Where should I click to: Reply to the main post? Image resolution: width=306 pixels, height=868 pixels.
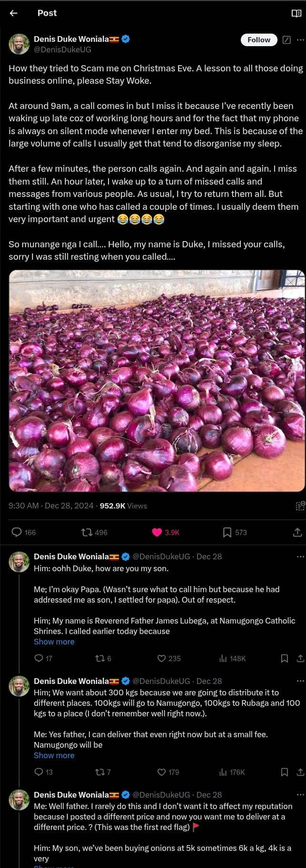[17, 532]
